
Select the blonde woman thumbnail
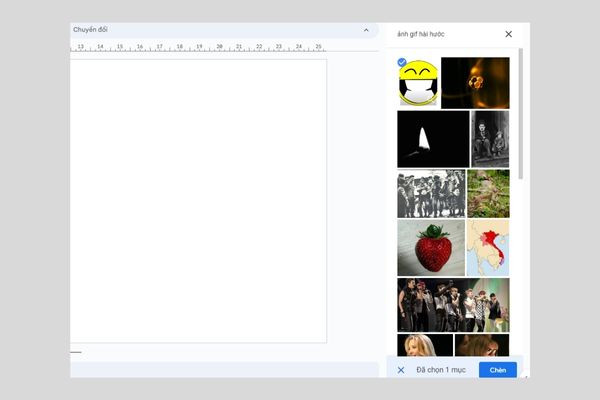tap(425, 345)
